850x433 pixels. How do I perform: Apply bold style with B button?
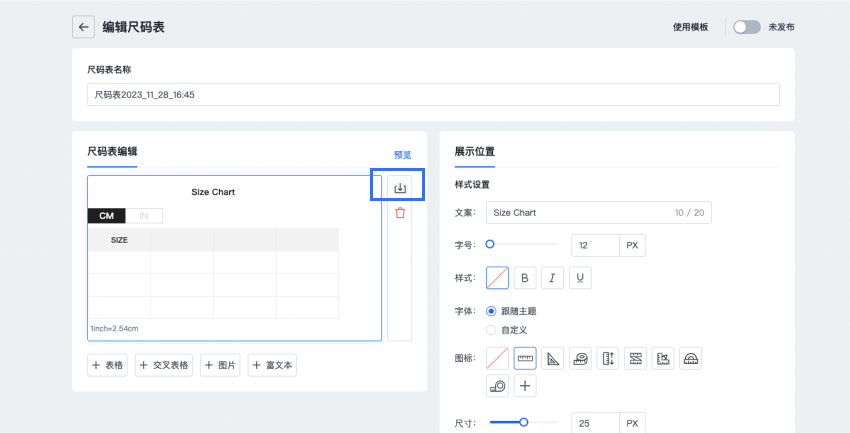tap(525, 277)
